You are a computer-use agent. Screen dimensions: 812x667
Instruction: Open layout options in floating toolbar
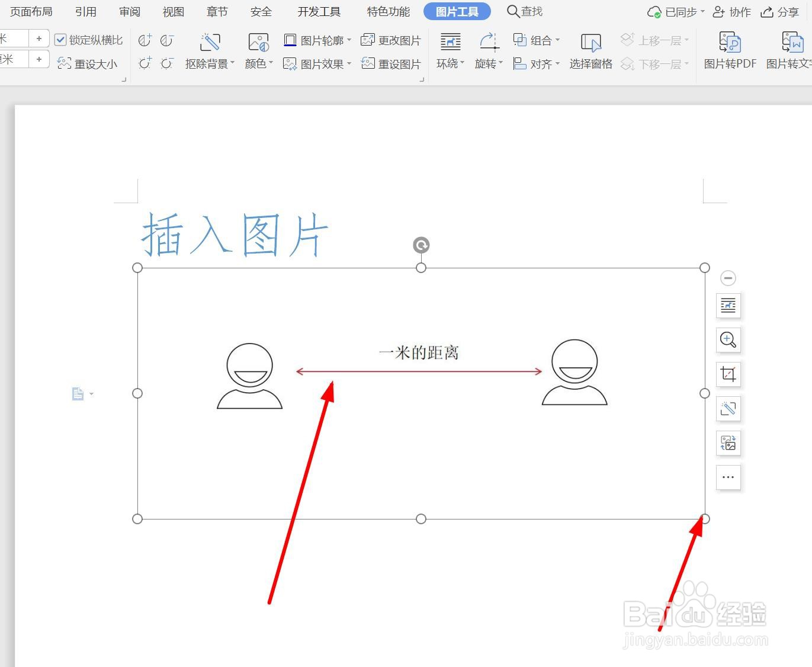[x=728, y=306]
